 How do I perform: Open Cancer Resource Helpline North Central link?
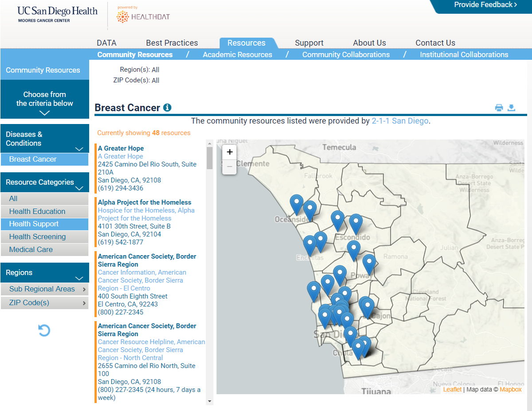pos(152,350)
